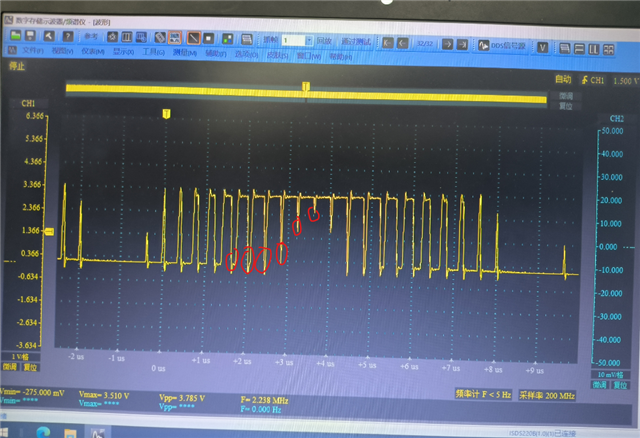The width and height of the screenshot is (640, 438).
Task: Click the DDS signal source waveform icon
Action: [483, 45]
